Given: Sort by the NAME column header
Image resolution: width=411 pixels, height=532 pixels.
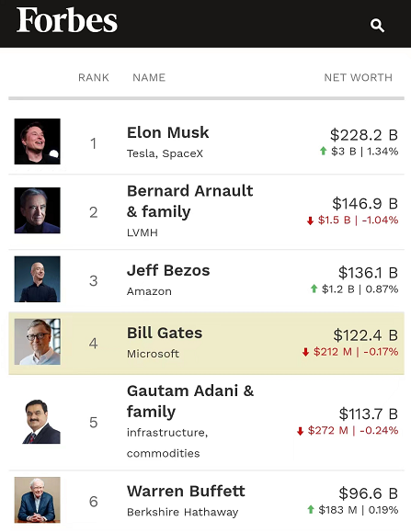Looking at the screenshot, I should click(x=149, y=78).
